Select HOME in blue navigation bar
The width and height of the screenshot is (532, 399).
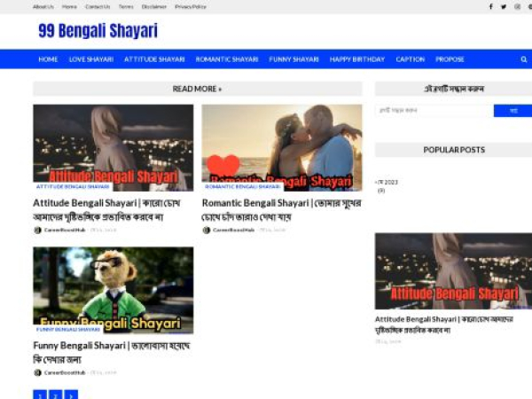[48, 59]
